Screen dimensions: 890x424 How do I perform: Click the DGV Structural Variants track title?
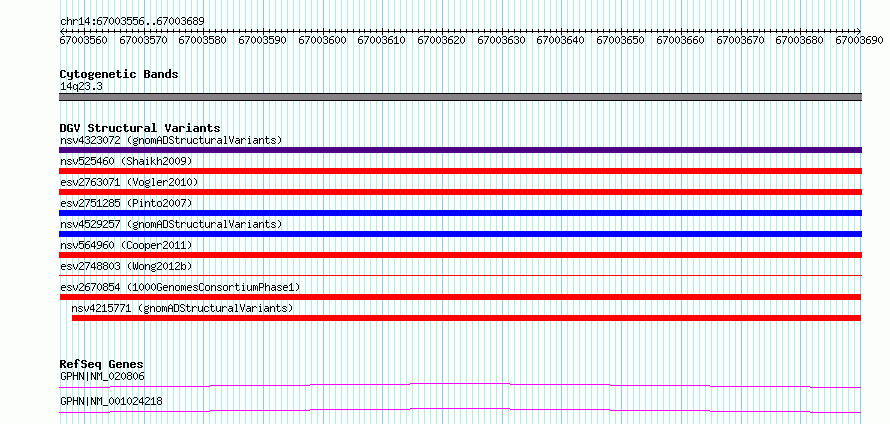point(140,128)
